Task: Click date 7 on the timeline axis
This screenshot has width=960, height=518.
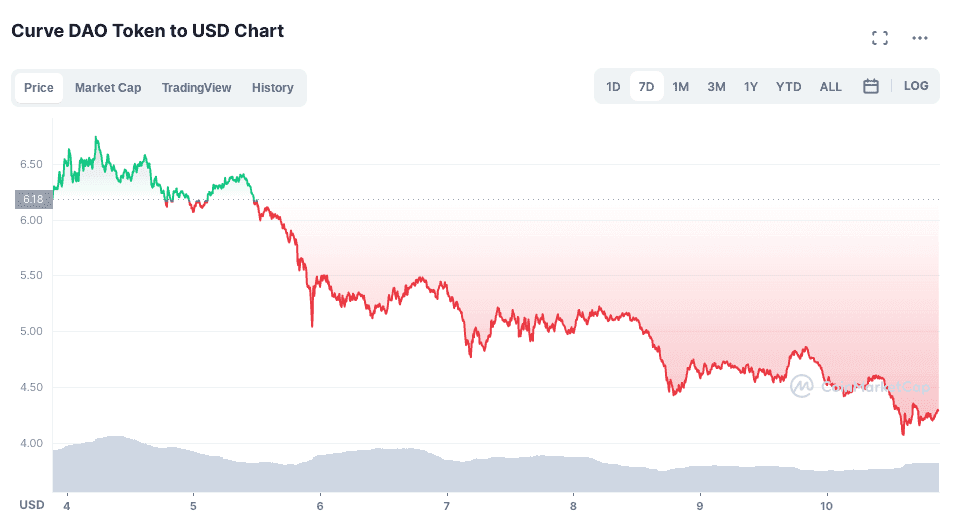Action: pos(447,504)
